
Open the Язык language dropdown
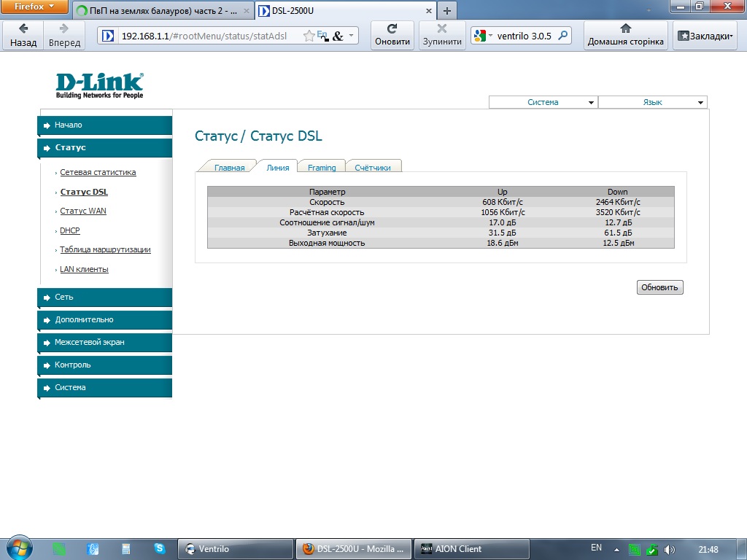tap(653, 102)
